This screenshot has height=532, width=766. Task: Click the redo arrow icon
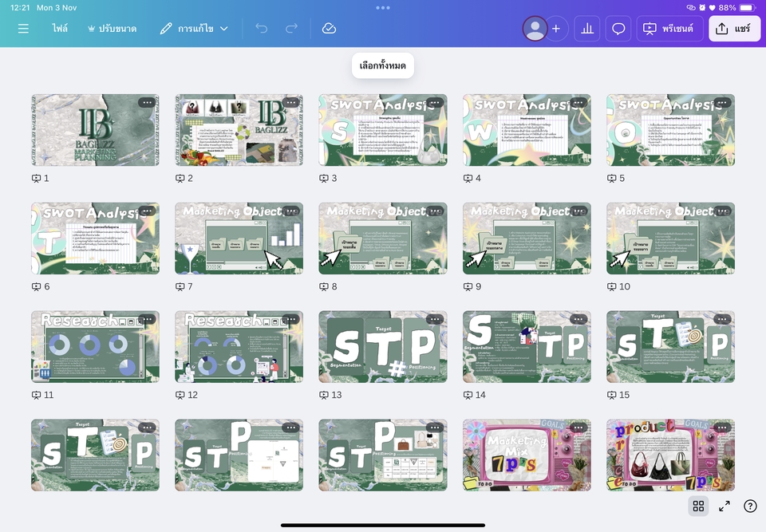click(x=291, y=29)
